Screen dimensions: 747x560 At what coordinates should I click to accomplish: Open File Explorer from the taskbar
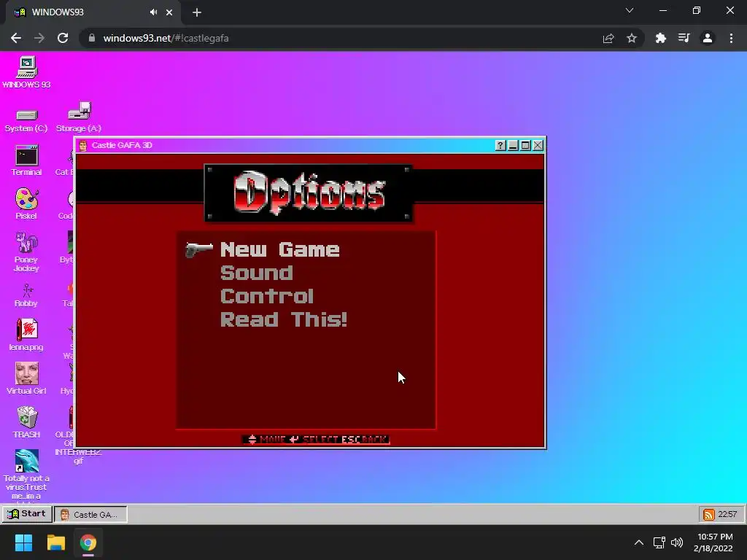[55, 542]
